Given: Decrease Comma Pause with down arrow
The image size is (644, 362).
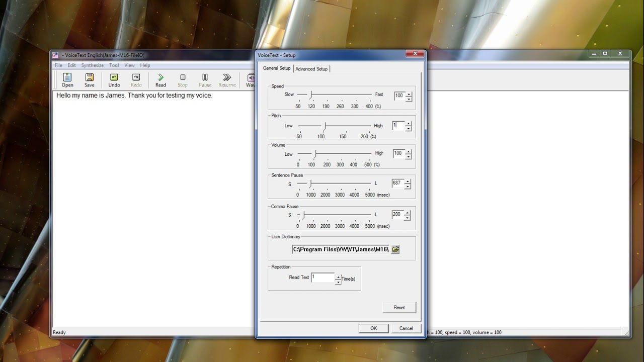Looking at the screenshot, I should point(408,218).
